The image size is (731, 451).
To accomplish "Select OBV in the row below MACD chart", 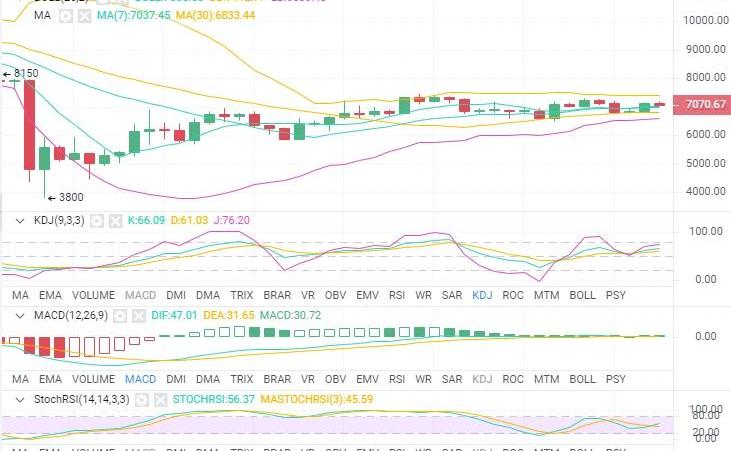I will click(x=335, y=379).
